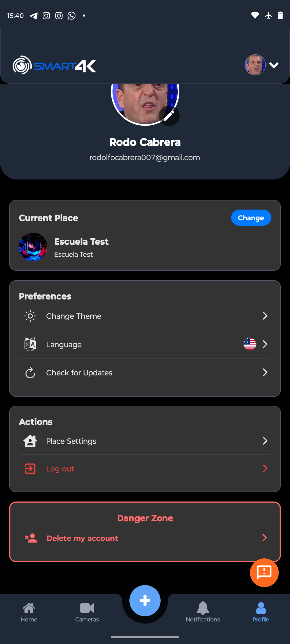
Task: Select Delete my account
Action: pyautogui.click(x=82, y=538)
